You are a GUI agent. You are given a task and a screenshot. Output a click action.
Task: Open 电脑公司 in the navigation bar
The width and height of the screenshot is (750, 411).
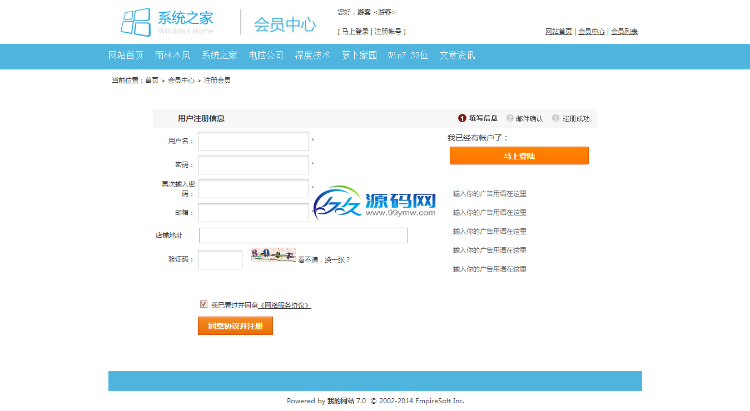[x=266, y=56]
